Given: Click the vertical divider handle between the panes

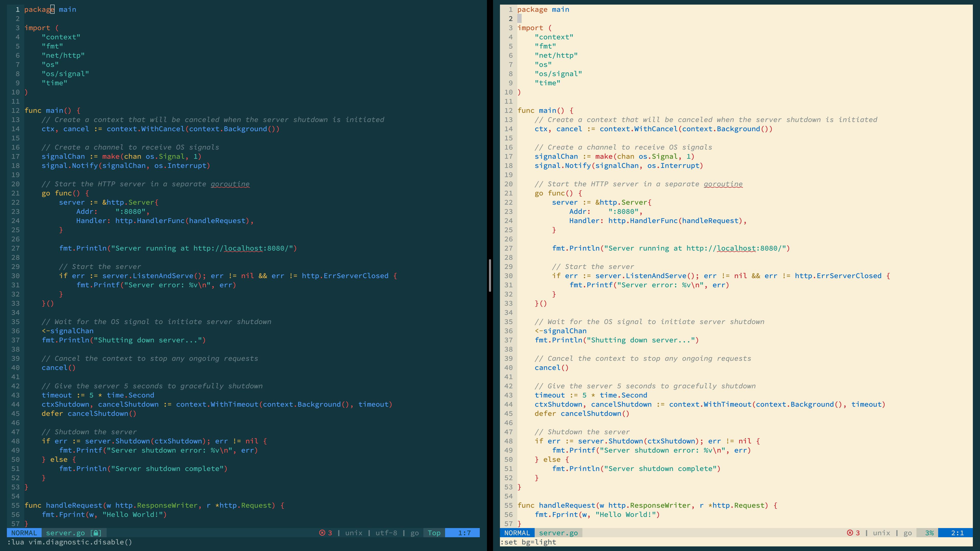Looking at the screenshot, I should tap(490, 275).
